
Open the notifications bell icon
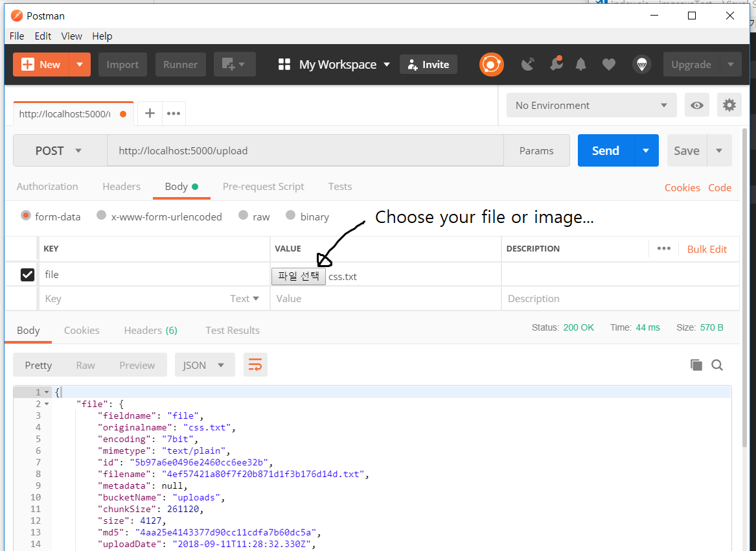[581, 64]
